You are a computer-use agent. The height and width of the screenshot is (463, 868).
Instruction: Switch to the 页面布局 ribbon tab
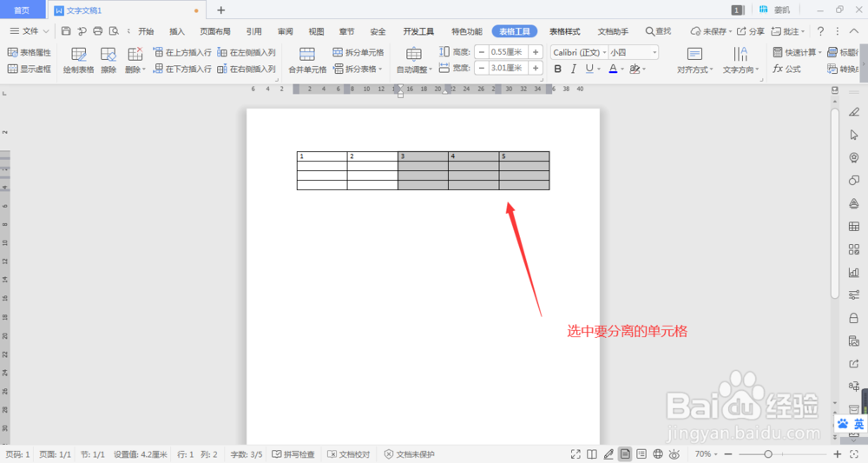pos(214,31)
